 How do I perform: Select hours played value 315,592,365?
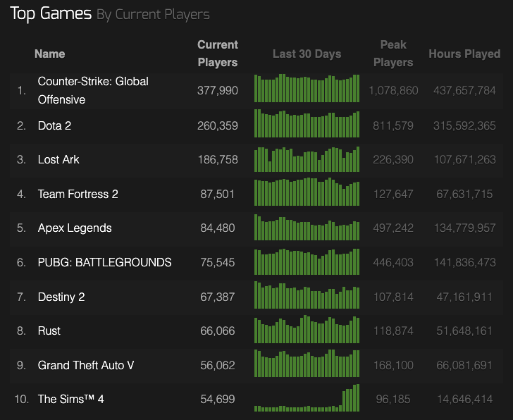(464, 125)
